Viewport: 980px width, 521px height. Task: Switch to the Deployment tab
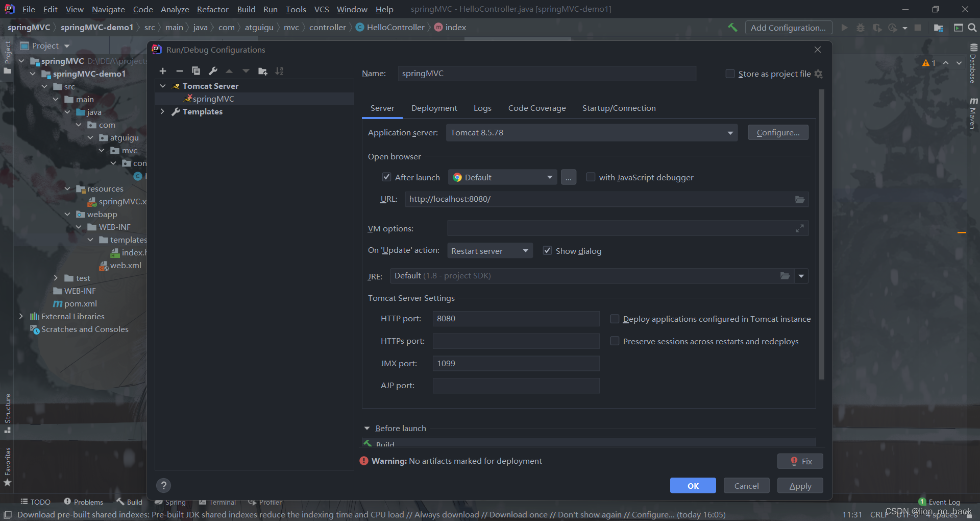click(x=434, y=108)
